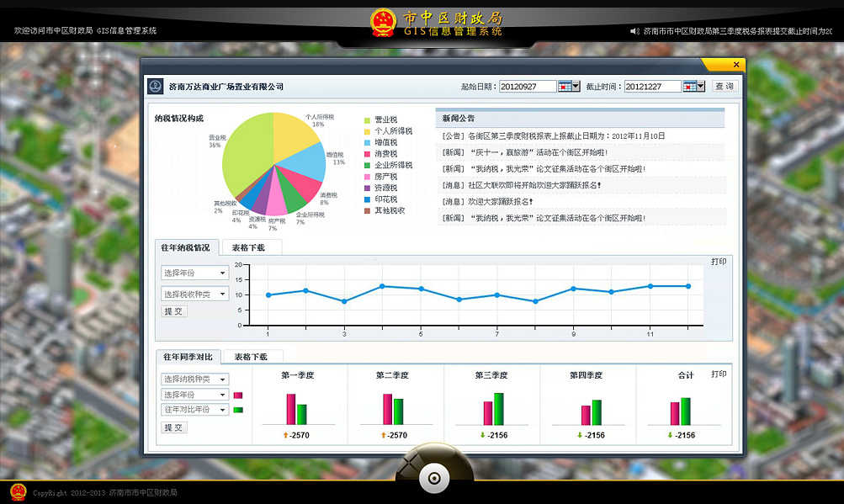Click 打印 beside the line chart
Image resolution: width=844 pixels, height=504 pixels.
click(719, 262)
